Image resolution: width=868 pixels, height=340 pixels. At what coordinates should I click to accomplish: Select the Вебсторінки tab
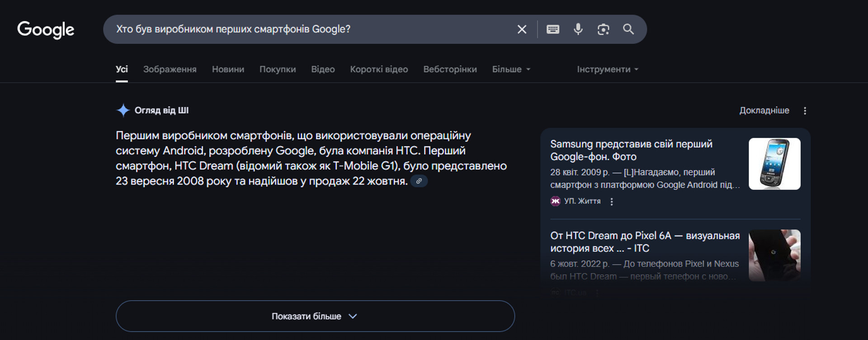click(450, 69)
